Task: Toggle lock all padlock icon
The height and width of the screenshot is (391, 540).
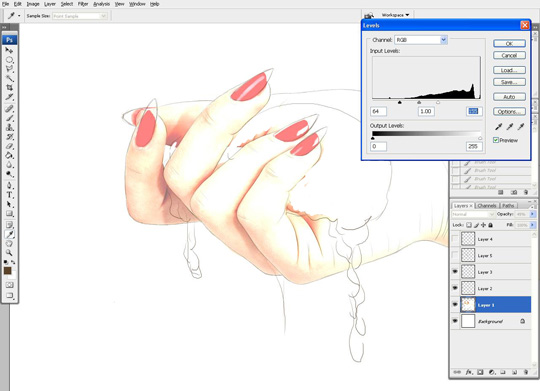Action: click(x=490, y=225)
